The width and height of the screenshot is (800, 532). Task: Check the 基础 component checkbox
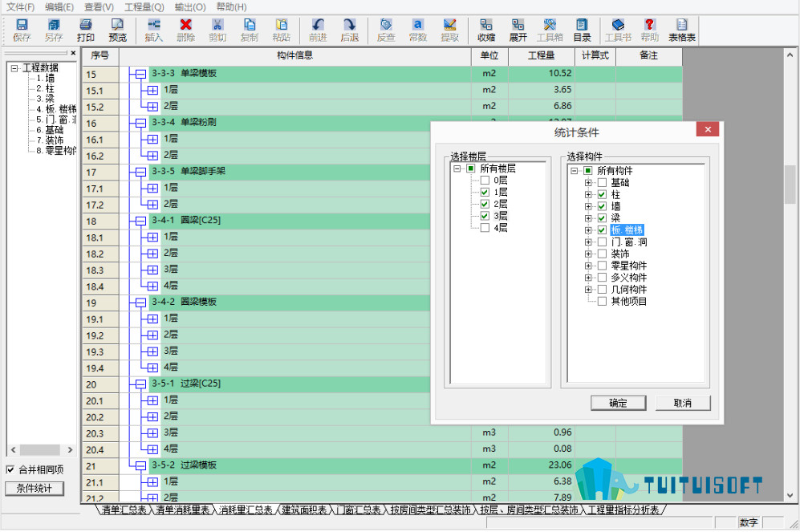point(602,183)
